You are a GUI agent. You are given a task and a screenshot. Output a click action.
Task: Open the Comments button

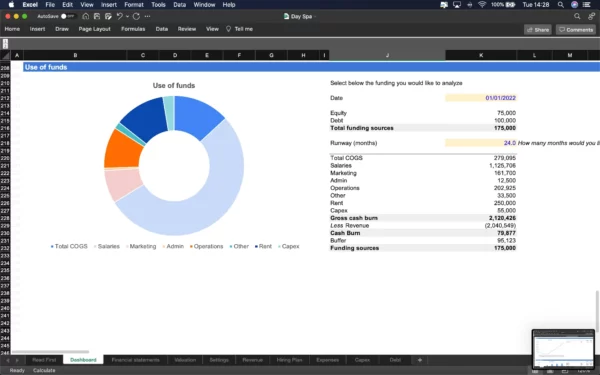[x=576, y=29]
